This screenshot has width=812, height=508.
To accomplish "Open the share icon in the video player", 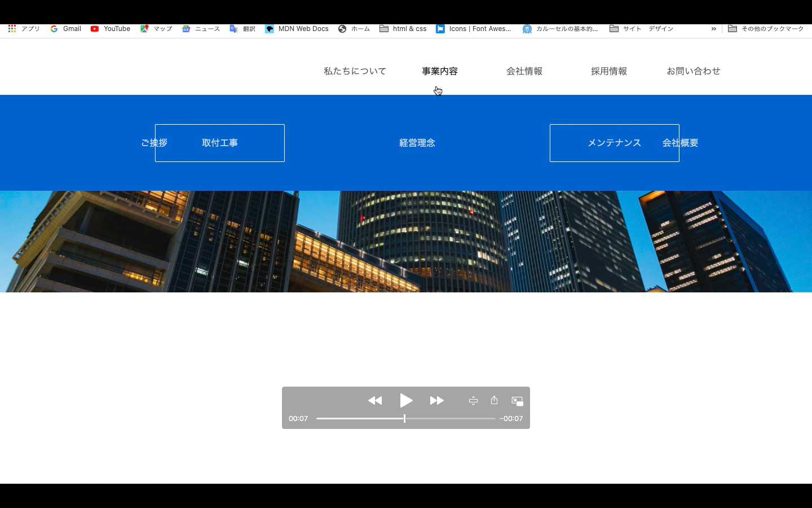I will pos(494,400).
